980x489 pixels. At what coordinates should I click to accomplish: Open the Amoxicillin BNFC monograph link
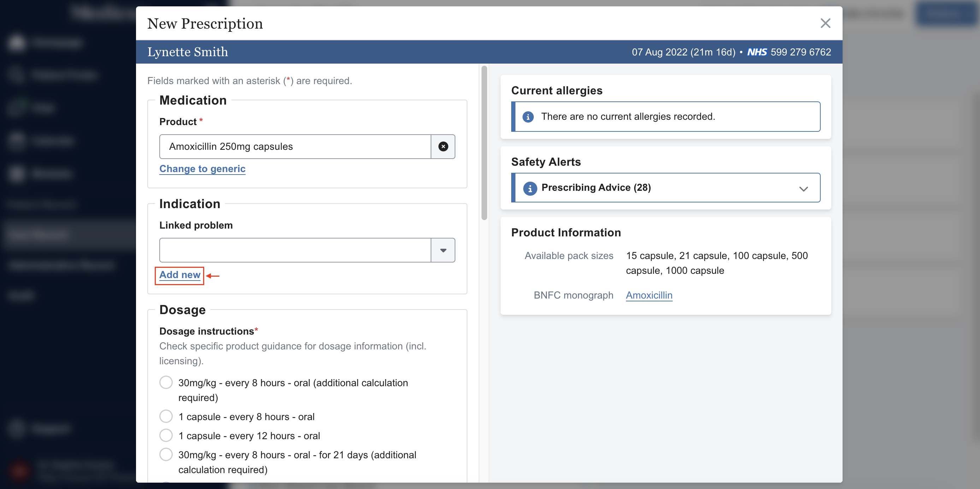tap(649, 295)
